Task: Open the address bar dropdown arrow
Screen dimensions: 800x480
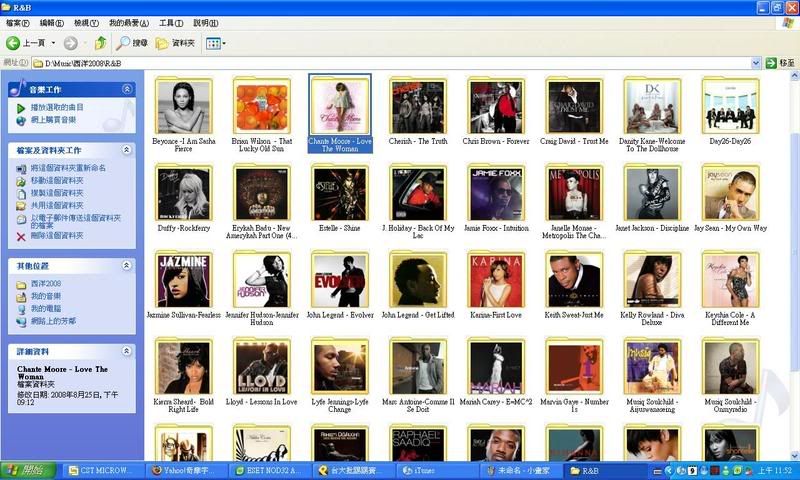Action: [x=757, y=63]
